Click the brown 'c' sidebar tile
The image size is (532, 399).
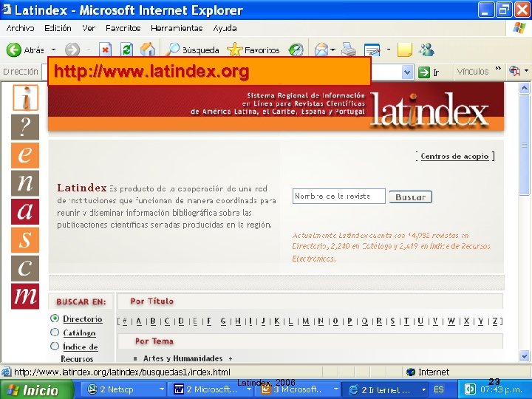25,268
